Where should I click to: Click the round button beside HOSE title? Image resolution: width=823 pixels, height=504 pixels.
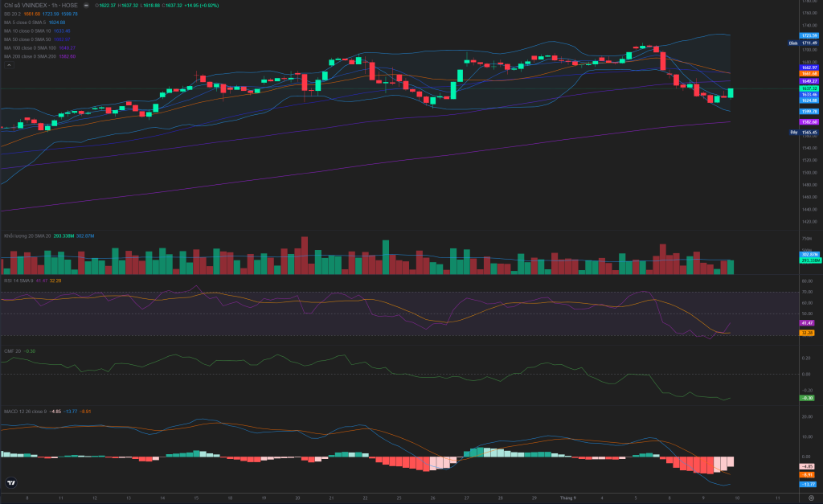(86, 6)
